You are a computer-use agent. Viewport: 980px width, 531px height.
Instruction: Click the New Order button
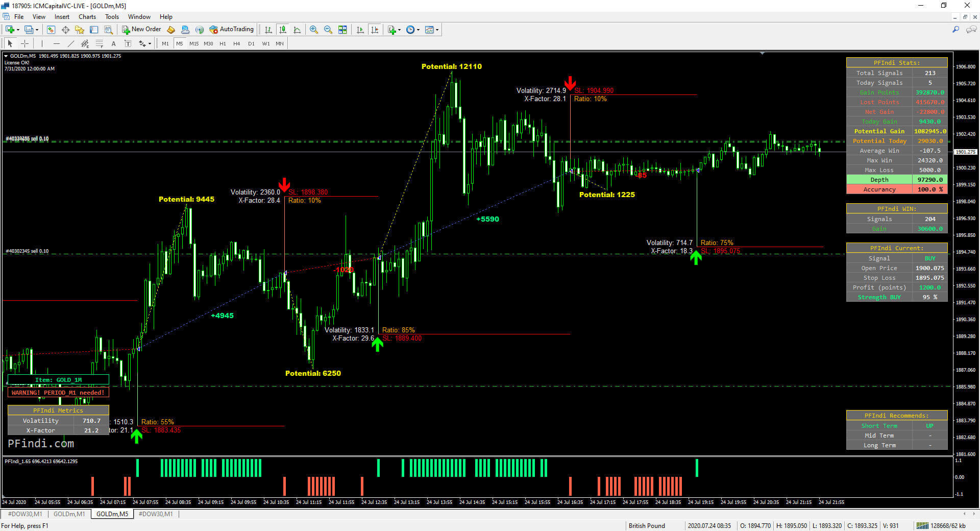[x=141, y=30]
